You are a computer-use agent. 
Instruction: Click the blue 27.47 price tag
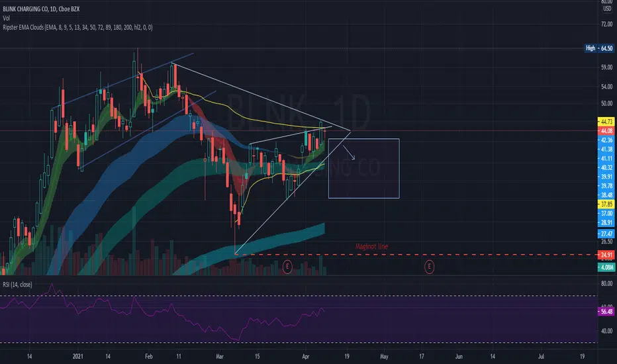(606, 234)
